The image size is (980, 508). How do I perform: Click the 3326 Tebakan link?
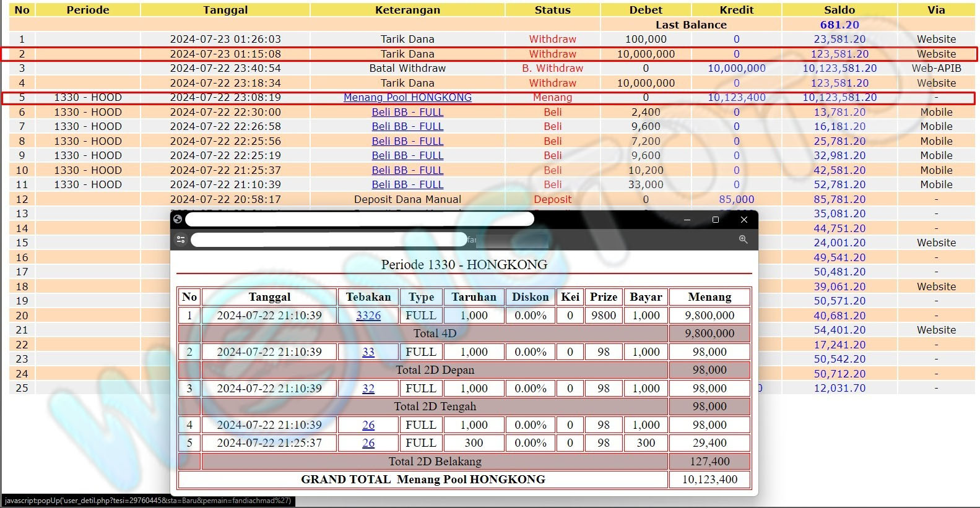[x=368, y=316]
